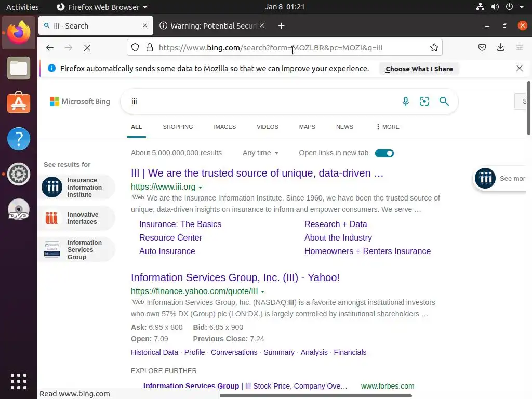Open Bing visual search camera icon
The width and height of the screenshot is (532, 399).
424,101
